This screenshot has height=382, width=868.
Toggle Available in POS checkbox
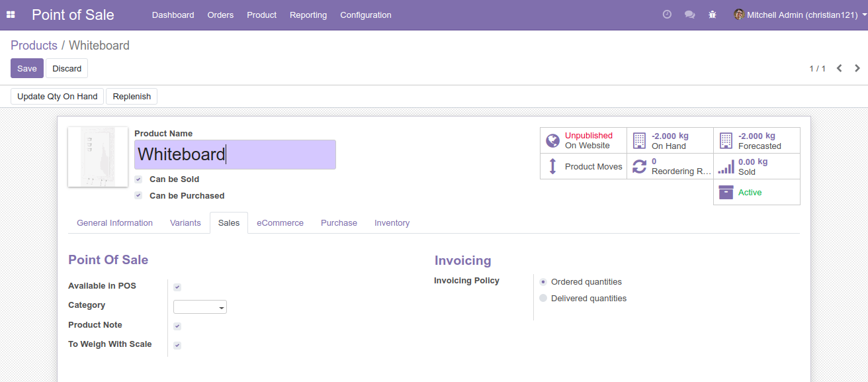click(x=177, y=287)
